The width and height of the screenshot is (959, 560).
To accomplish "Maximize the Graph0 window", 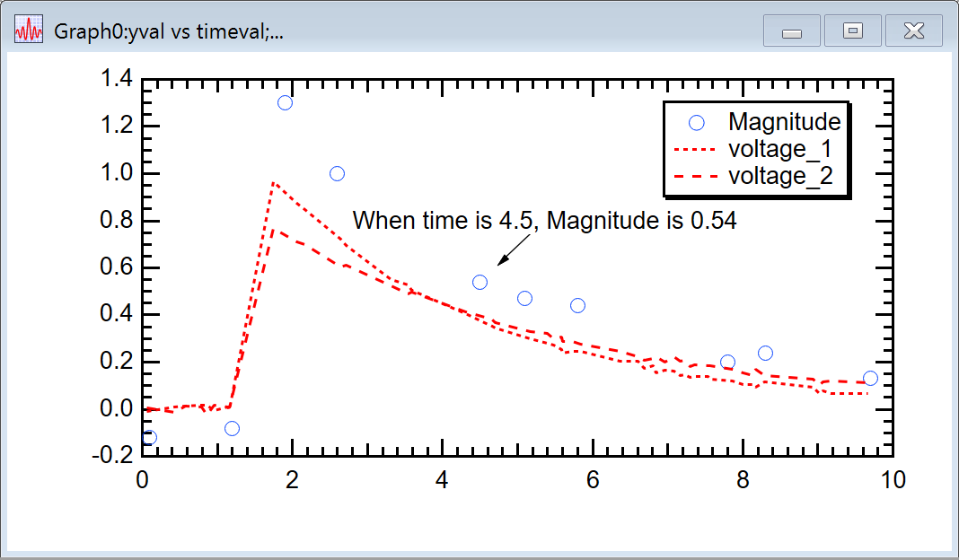I will click(x=852, y=31).
